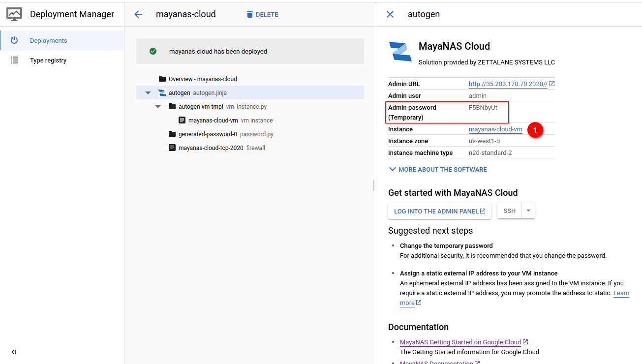
Task: Open the external link icon beside Admin URL
Action: tap(552, 84)
